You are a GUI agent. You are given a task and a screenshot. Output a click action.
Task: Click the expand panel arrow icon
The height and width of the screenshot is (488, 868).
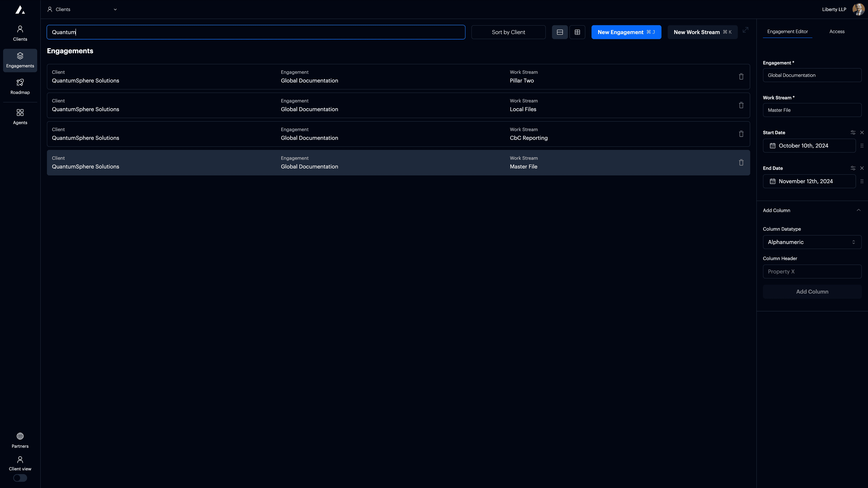point(745,30)
